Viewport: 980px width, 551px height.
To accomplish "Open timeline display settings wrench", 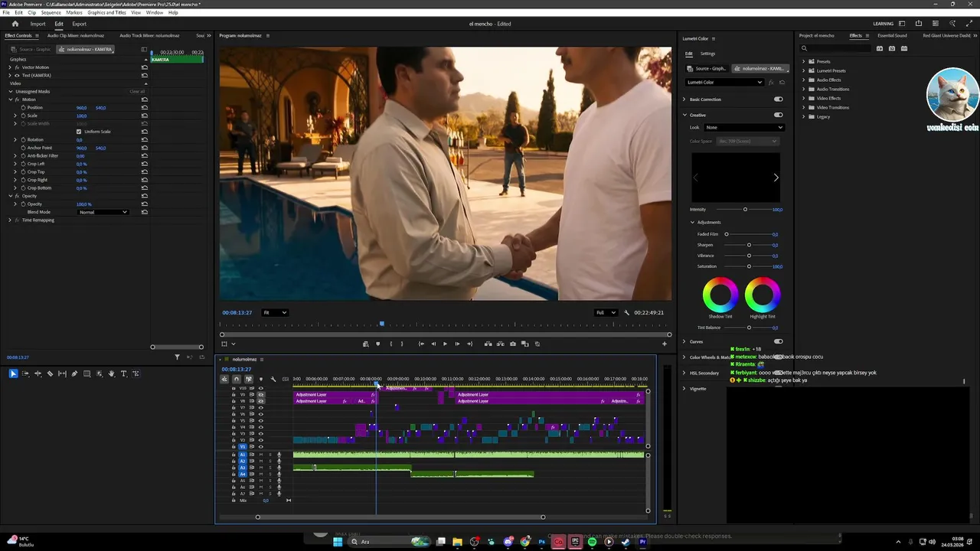I will 273,379.
